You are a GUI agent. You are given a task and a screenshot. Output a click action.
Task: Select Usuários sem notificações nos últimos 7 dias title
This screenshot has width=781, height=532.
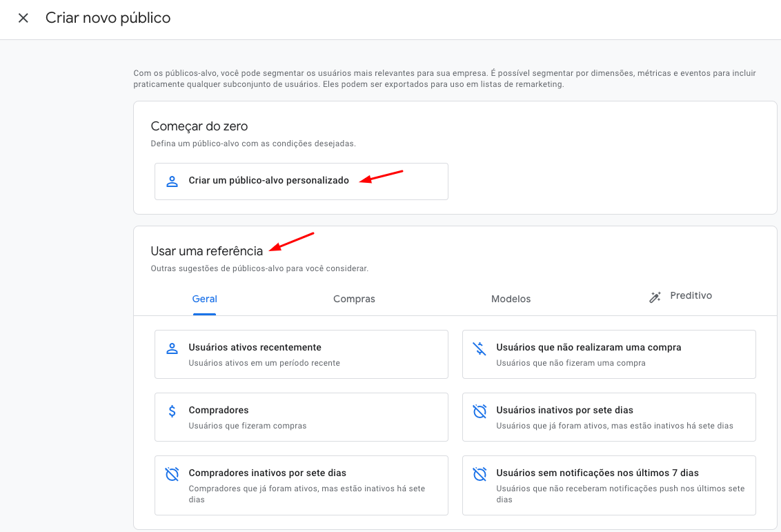(x=597, y=473)
